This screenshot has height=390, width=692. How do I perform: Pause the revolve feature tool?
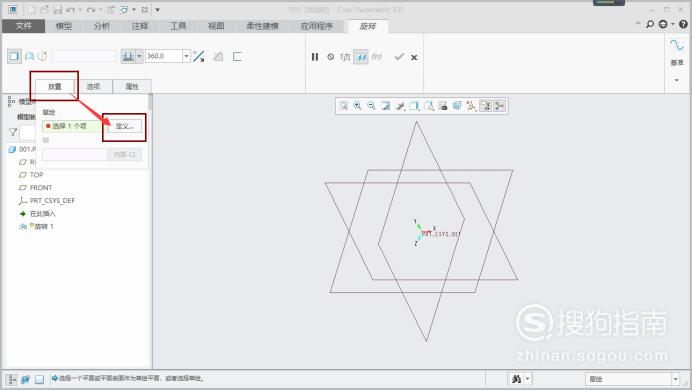(x=315, y=57)
